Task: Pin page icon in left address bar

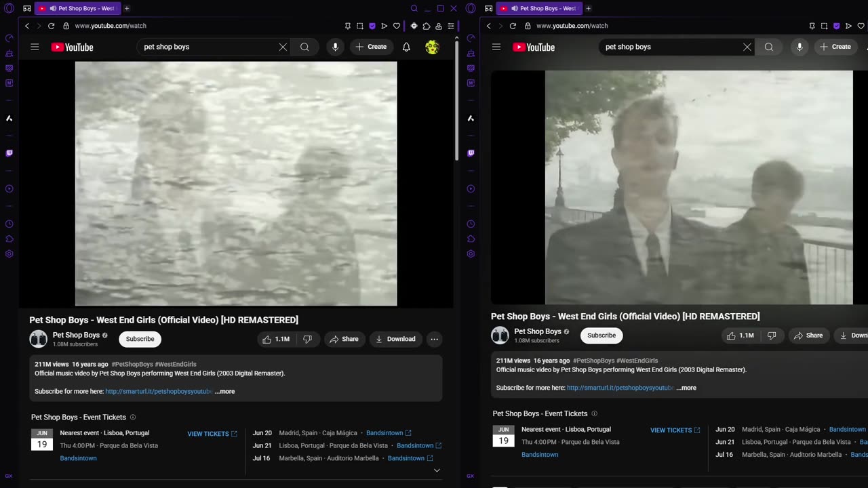Action: (348, 26)
